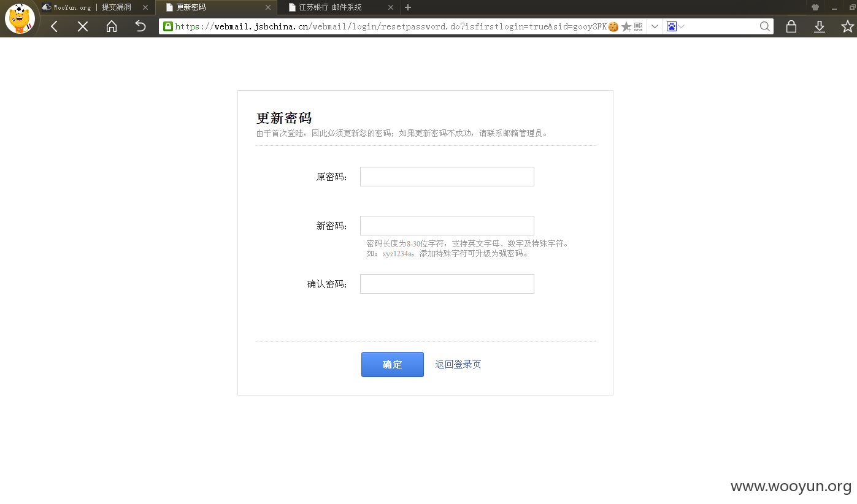Go back with the browser back arrow
Screen dimensions: 857x504
(54, 26)
